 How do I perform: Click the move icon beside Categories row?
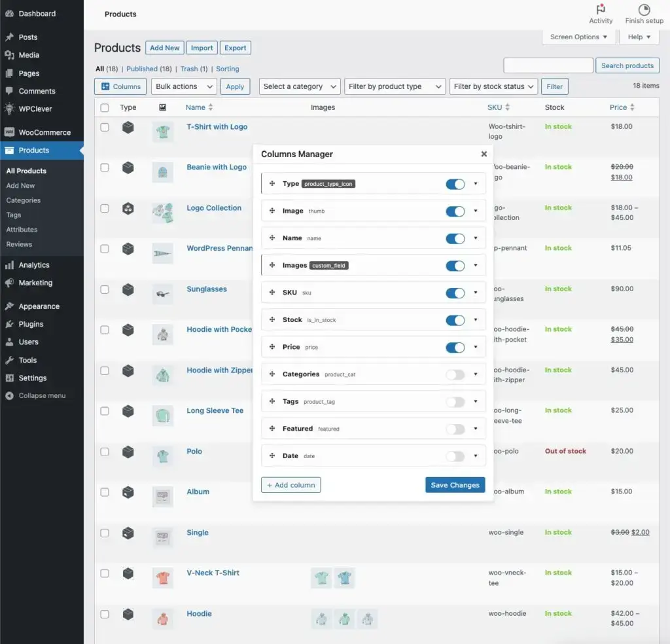(x=272, y=374)
